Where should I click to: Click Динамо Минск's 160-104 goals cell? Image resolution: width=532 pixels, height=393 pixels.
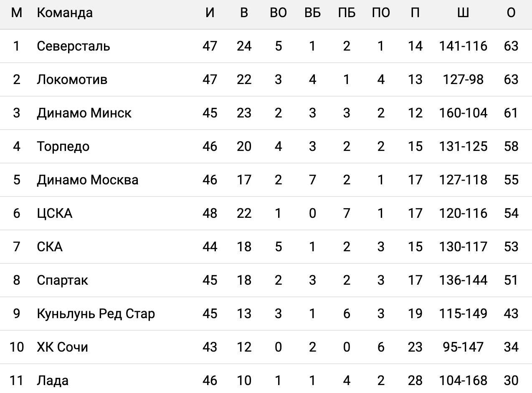pyautogui.click(x=463, y=113)
